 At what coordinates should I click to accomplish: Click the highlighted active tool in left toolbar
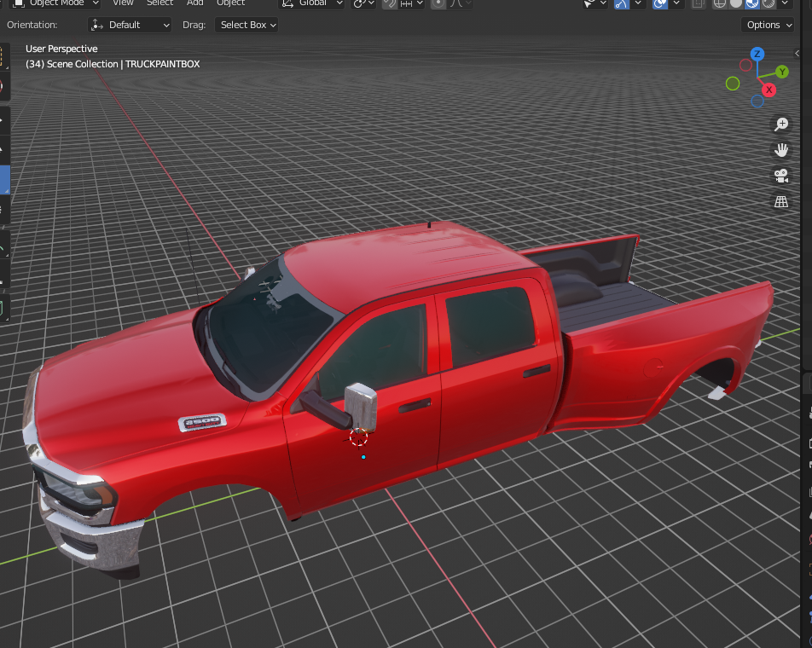coord(4,180)
